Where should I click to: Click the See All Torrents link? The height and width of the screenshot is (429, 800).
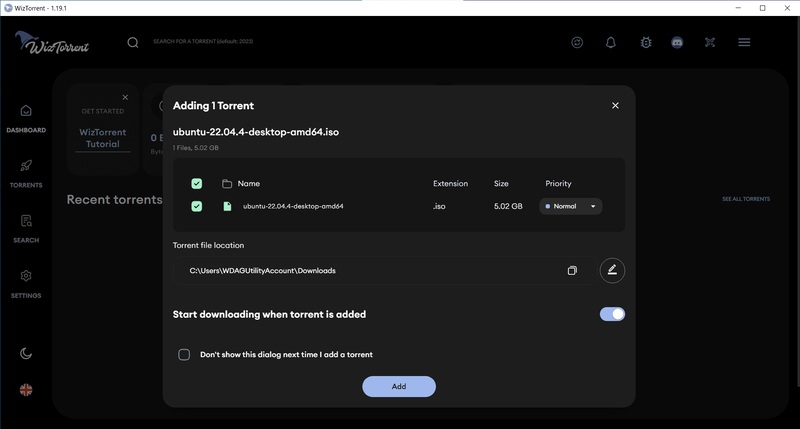tap(746, 200)
